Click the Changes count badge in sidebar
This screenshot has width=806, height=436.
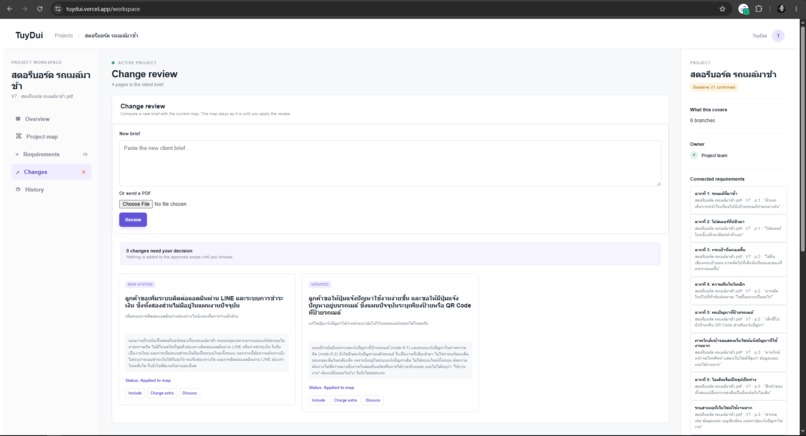point(83,172)
